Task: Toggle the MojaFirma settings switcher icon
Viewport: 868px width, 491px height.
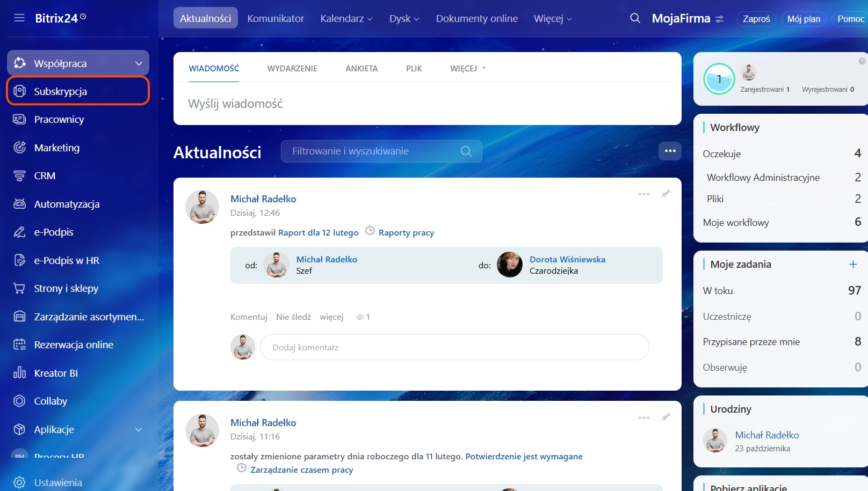Action: tap(720, 19)
